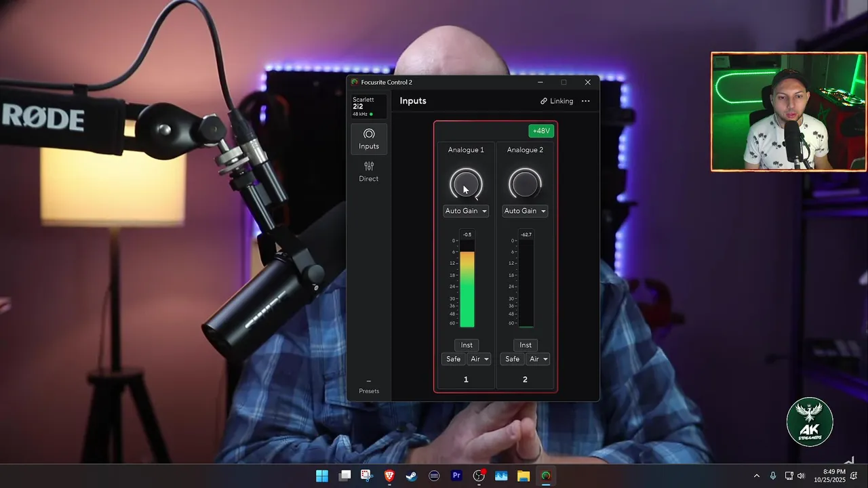This screenshot has height=488, width=868.
Task: Click the microphone icon in the system tray
Action: click(x=773, y=476)
